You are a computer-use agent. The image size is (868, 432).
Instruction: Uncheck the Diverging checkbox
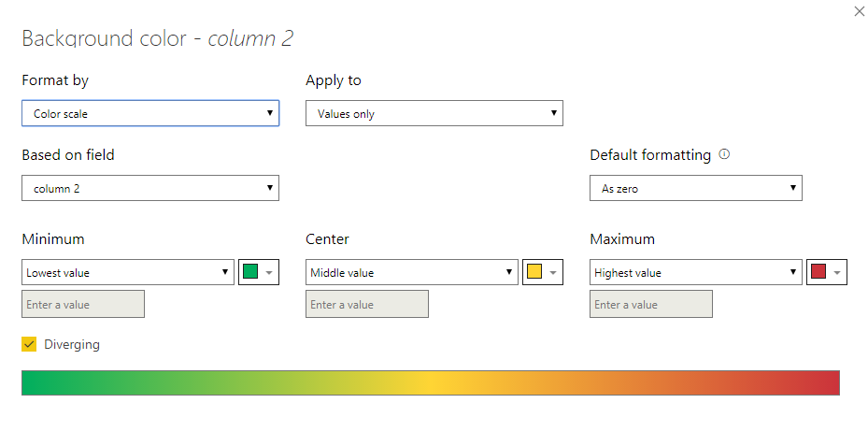(x=29, y=344)
